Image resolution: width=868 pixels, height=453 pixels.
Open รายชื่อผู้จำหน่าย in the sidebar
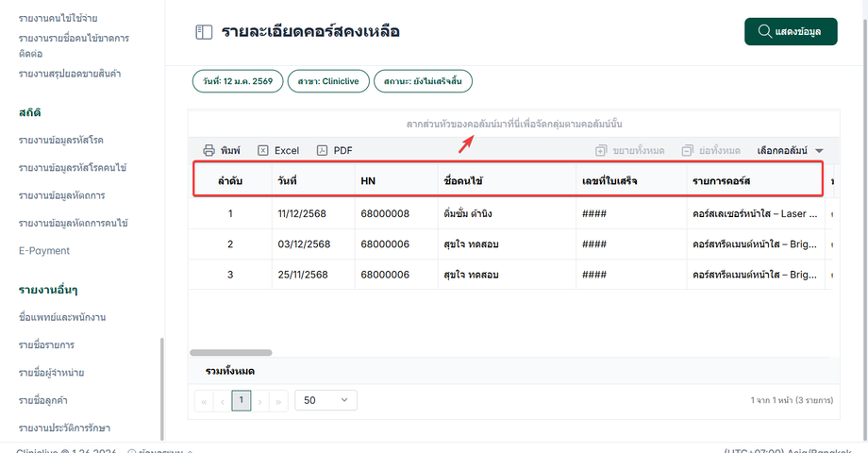coord(51,373)
